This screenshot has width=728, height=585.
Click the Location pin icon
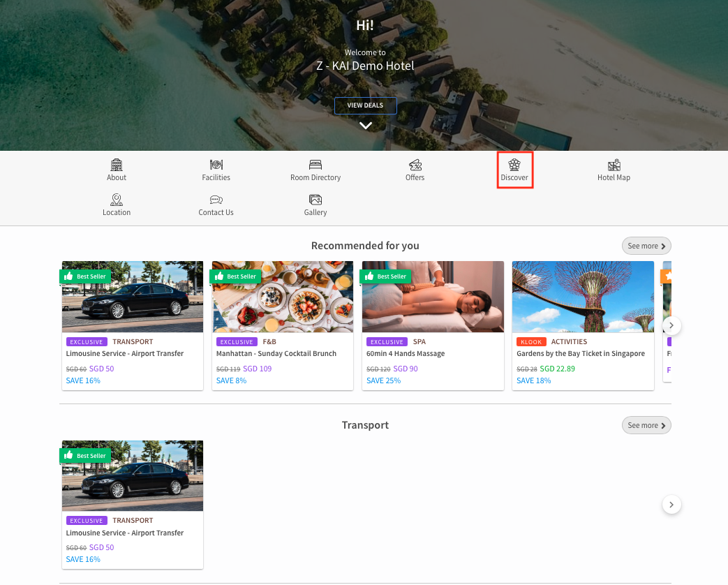tap(117, 200)
